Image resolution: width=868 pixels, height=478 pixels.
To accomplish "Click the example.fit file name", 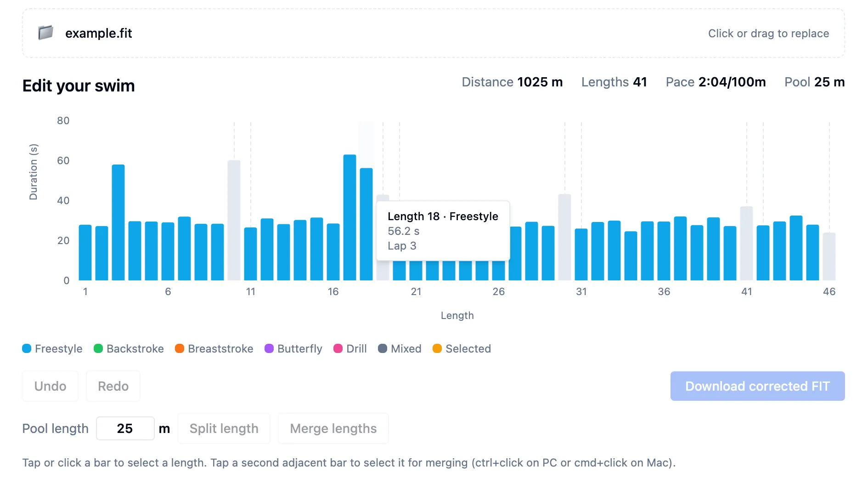I will (99, 33).
